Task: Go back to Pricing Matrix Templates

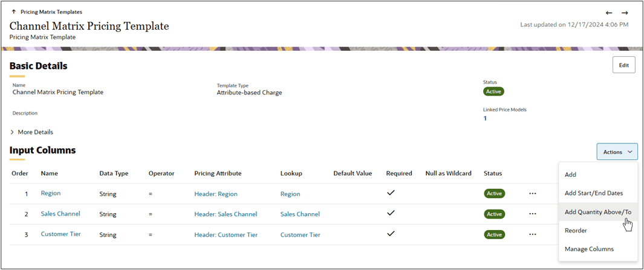Action: (51, 12)
